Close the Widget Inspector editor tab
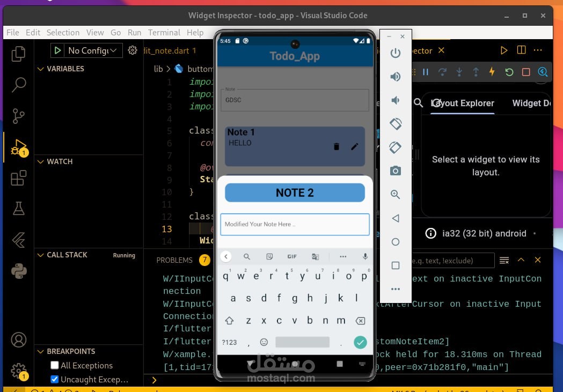 point(441,50)
